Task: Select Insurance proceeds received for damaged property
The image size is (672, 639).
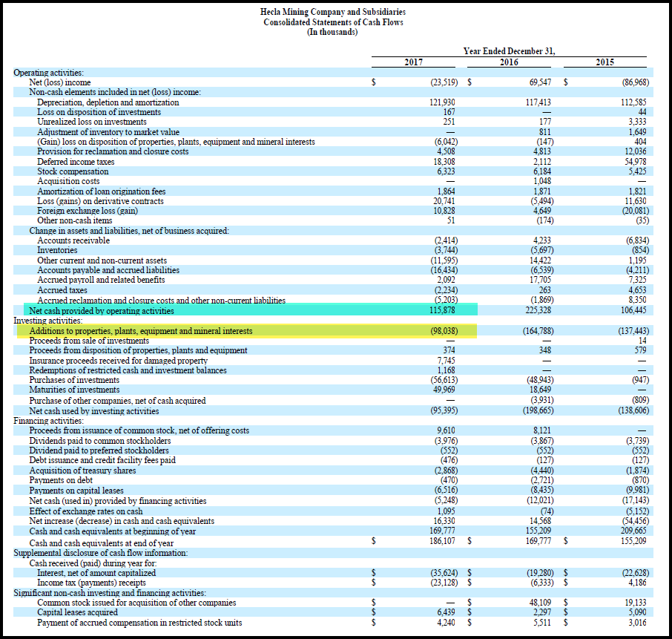Action: click(118, 361)
